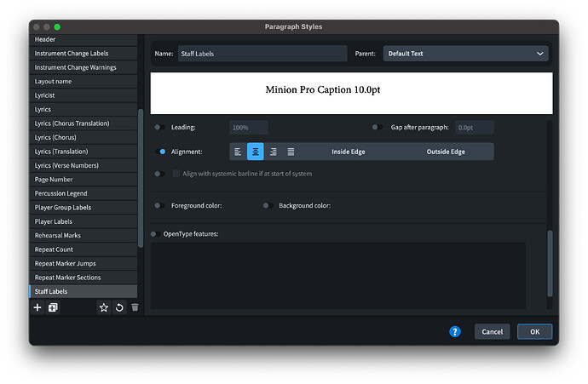The width and height of the screenshot is (588, 384).
Task: Toggle the Alignment override switch
Action: (160, 152)
